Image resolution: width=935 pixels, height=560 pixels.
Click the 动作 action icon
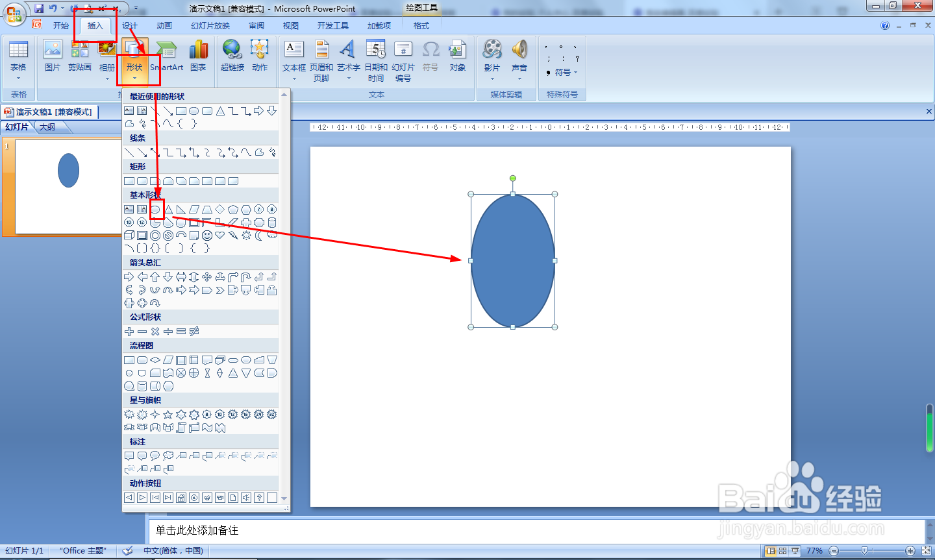point(260,56)
